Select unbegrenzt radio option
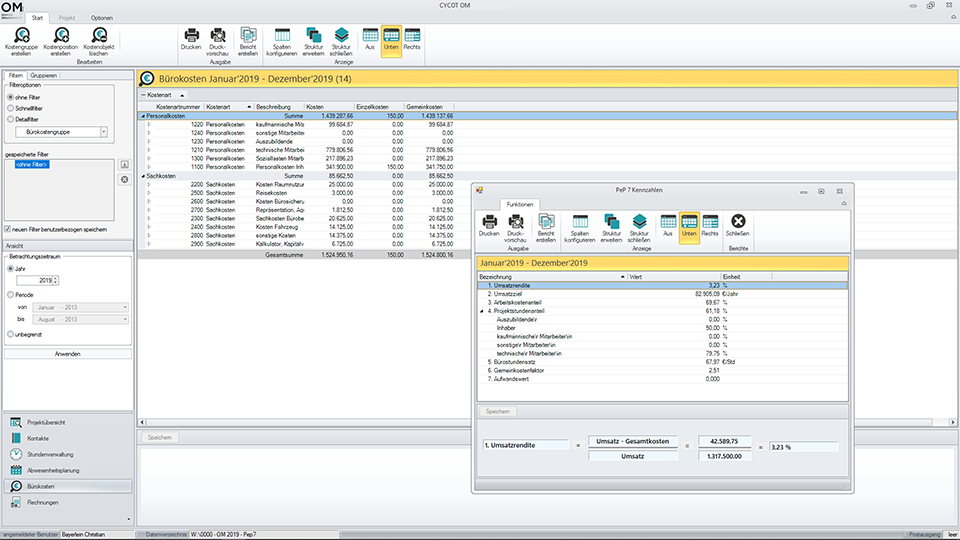Screen dimensions: 960x540 click(10, 334)
